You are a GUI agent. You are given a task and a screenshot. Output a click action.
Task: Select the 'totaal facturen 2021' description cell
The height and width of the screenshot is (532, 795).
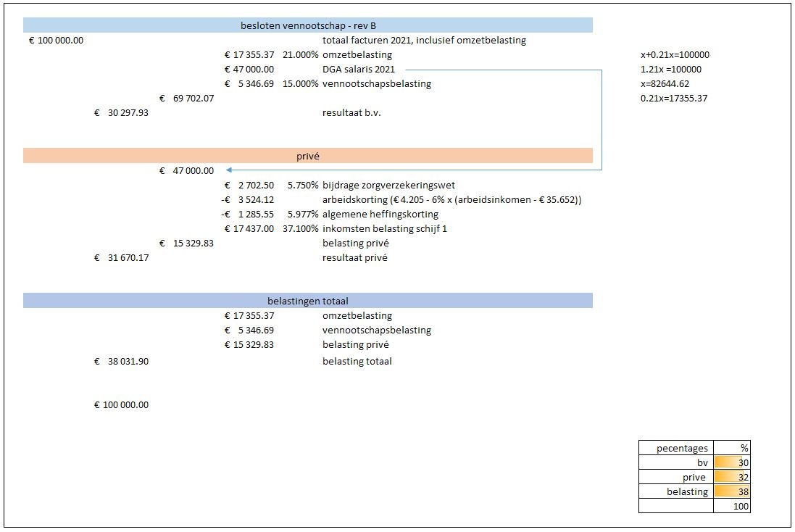[x=424, y=40]
